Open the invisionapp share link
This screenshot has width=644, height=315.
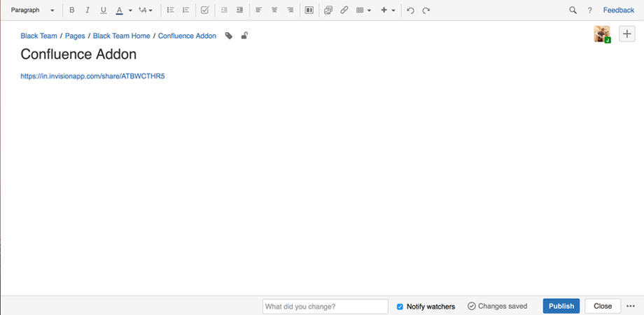pyautogui.click(x=92, y=76)
